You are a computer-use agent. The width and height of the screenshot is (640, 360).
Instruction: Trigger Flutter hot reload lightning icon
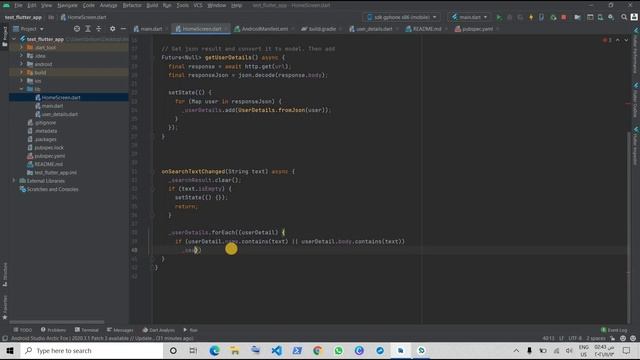tap(531, 17)
